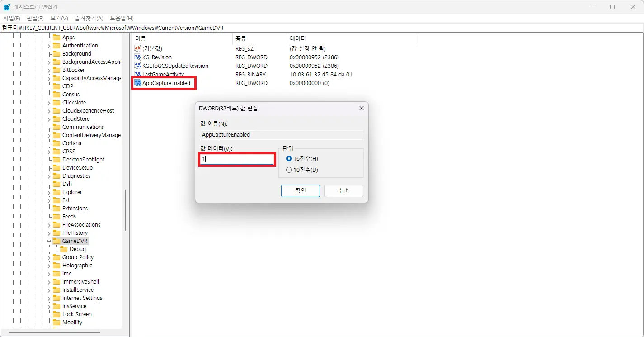
Task: Click the Feeds folder icon
Action: (56, 217)
